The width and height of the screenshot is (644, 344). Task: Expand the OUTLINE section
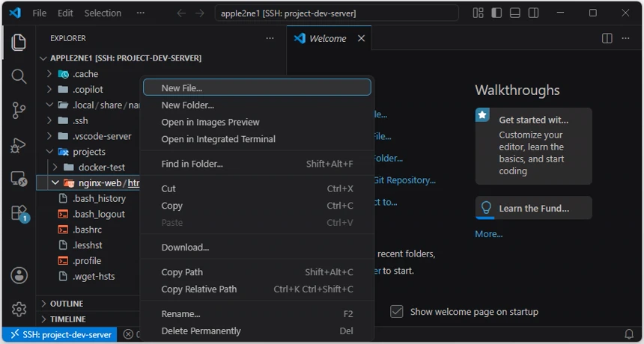point(43,304)
